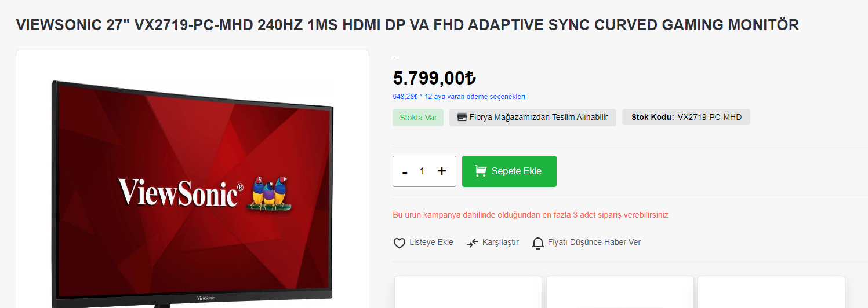Increase quantity with the plus button
The image size is (868, 308).
pyautogui.click(x=442, y=171)
